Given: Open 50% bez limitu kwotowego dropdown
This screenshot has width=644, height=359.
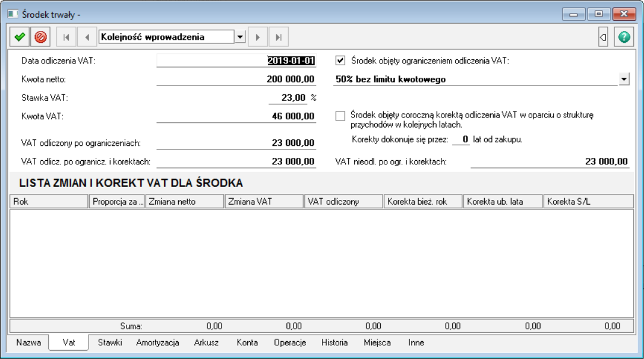Looking at the screenshot, I should click(624, 79).
